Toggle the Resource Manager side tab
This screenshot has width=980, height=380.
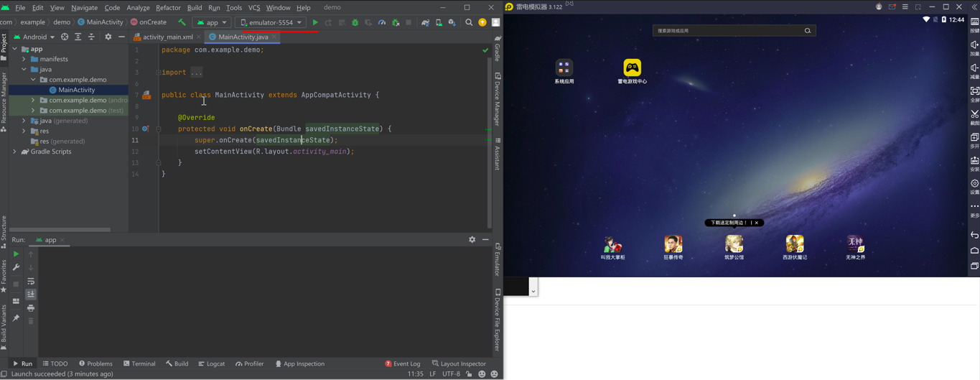pyautogui.click(x=4, y=102)
